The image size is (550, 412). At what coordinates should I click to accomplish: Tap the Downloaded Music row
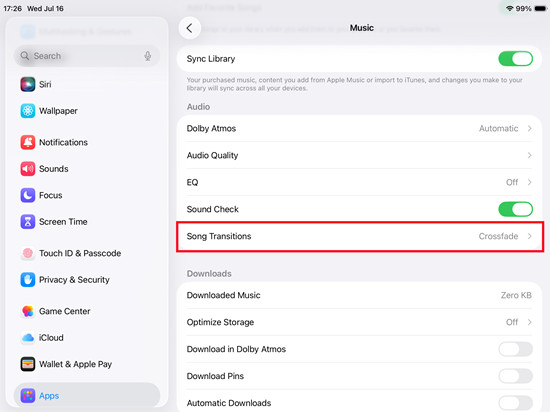click(359, 295)
